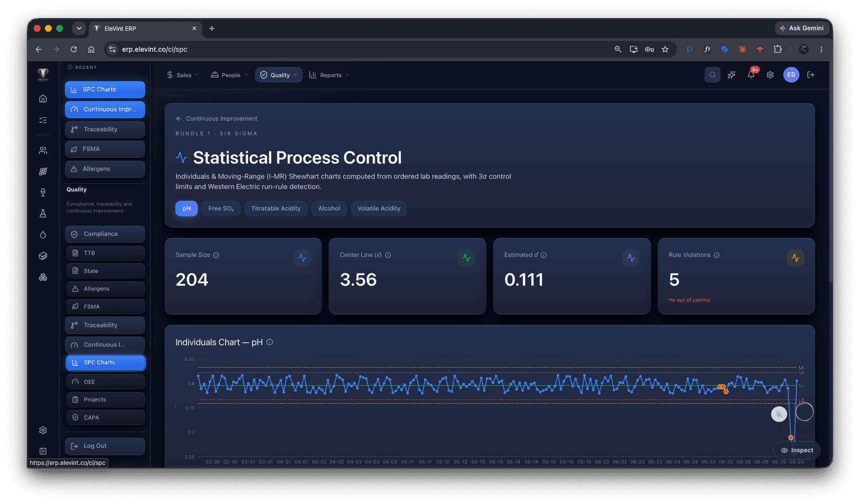Image resolution: width=860 pixels, height=504 pixels.
Task: Open the grapes vineyard icon in the left rail
Action: 43,171
